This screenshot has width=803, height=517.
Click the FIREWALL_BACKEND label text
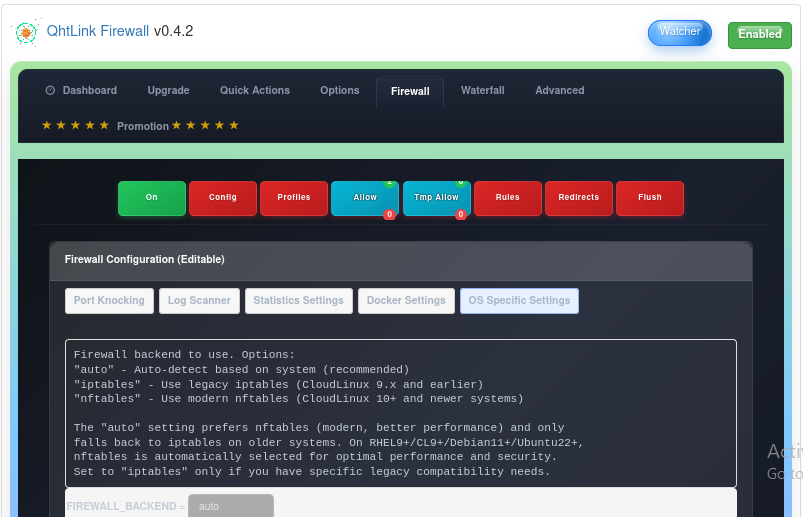point(121,506)
